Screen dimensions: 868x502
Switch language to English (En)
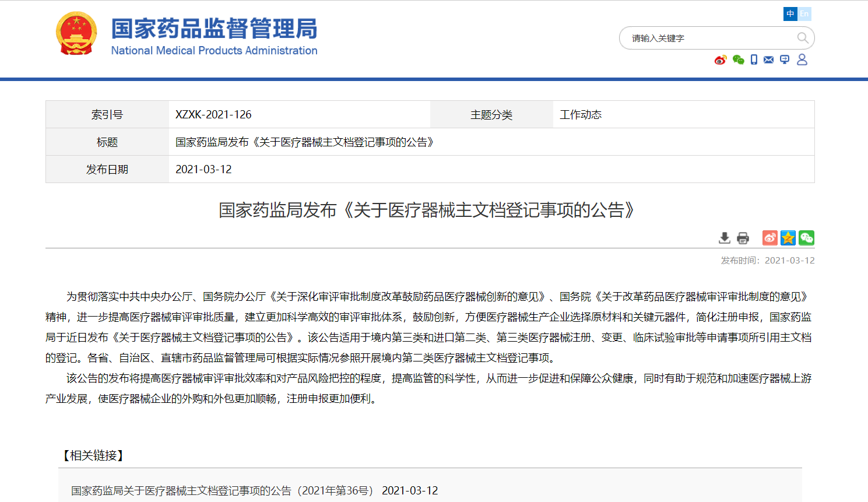804,13
